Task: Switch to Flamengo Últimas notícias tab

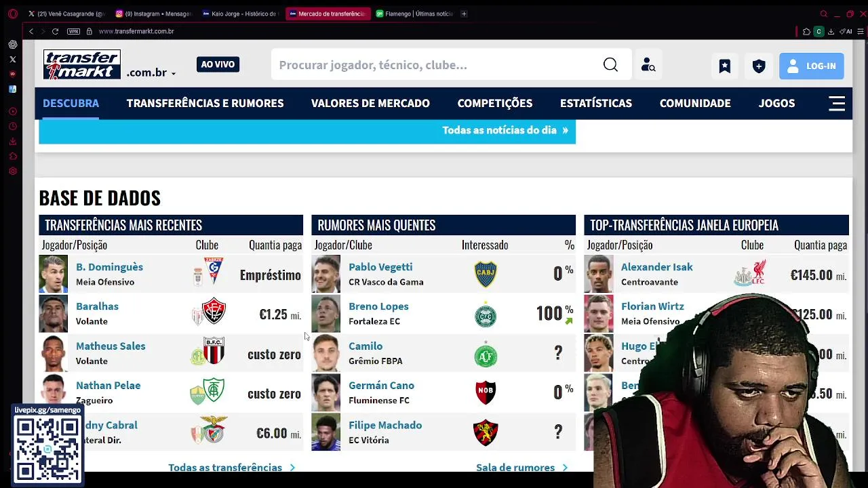Action: (x=414, y=14)
